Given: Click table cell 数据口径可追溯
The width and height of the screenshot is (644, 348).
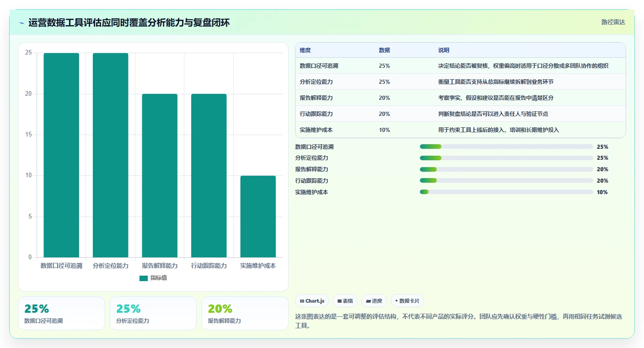Looking at the screenshot, I should [319, 66].
